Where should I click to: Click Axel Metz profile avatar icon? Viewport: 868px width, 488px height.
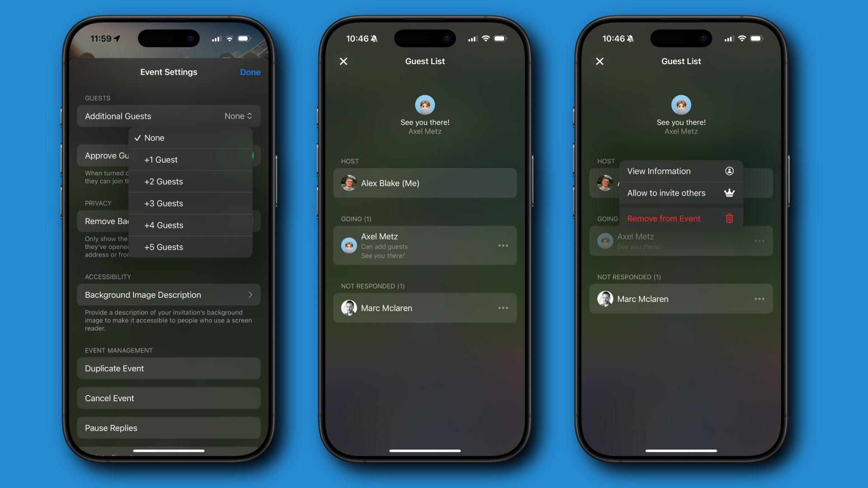pyautogui.click(x=349, y=245)
